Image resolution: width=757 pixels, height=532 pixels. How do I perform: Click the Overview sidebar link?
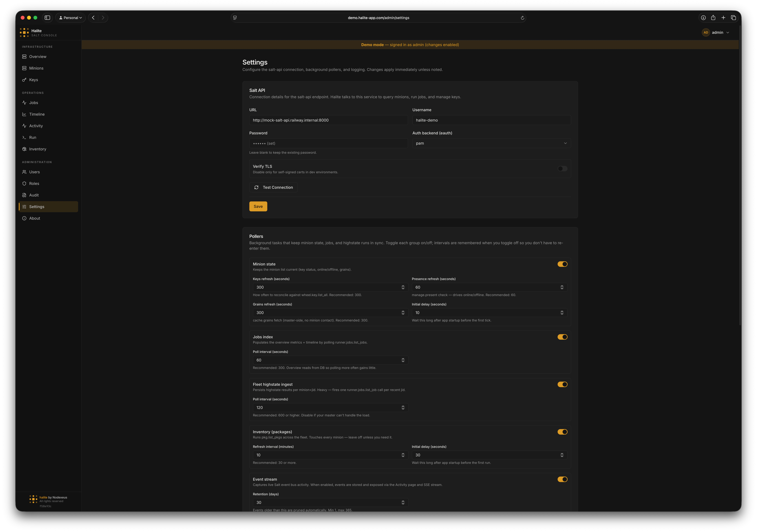pyautogui.click(x=48, y=57)
